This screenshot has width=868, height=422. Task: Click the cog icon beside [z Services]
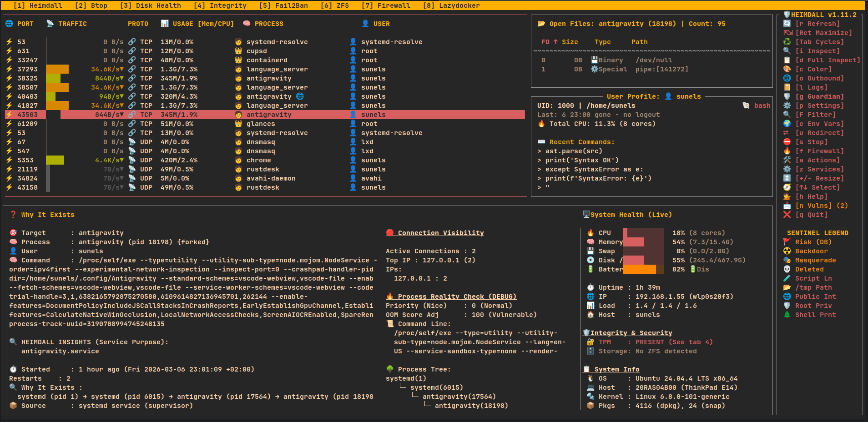coord(787,169)
